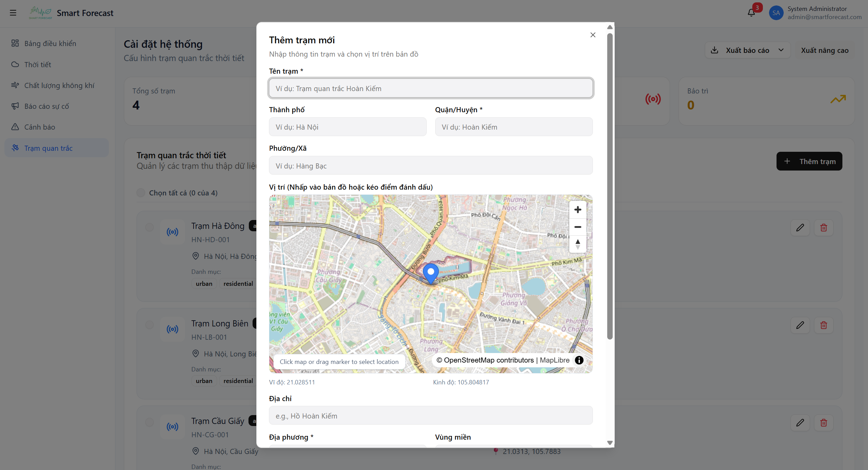Check the 'Chọn tất cả' select-all checkbox
This screenshot has width=868, height=470.
coord(141,193)
